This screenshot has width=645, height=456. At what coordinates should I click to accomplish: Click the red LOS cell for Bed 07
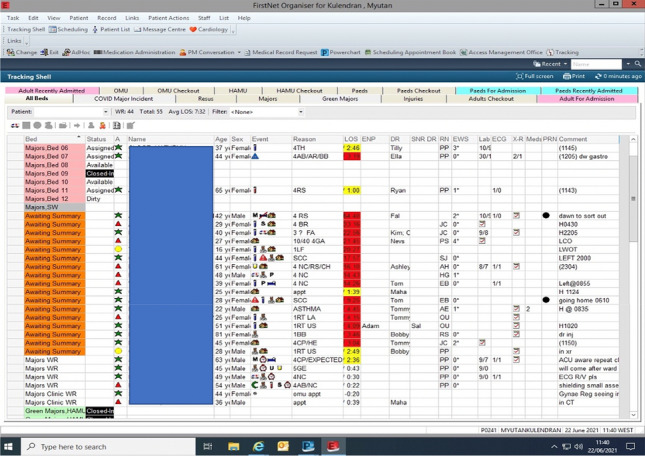tap(352, 156)
